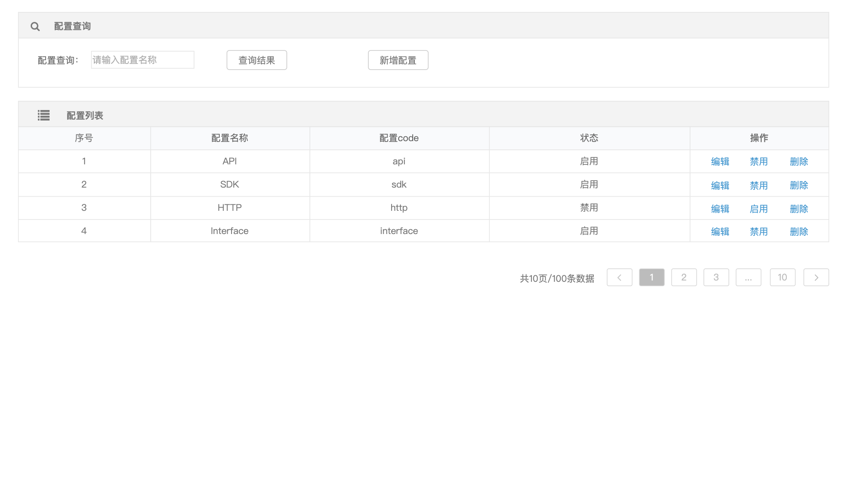
Task: Delete the SDK configuration row
Action: click(x=799, y=185)
